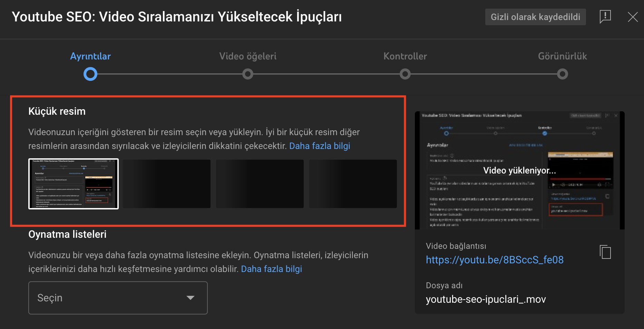Open the https://youtu.be/8BSccS_fe08 link
644x329 pixels.
[x=495, y=260]
